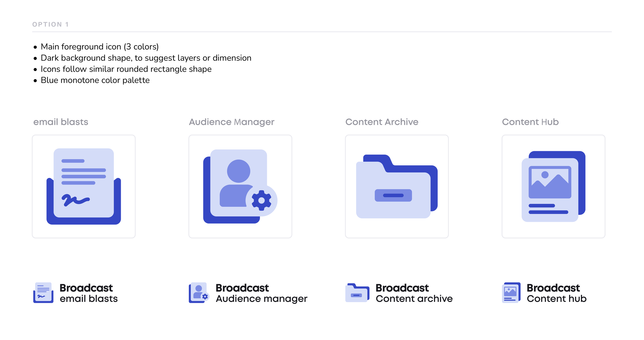Click the 'Broadcast Content hub' lockup text
This screenshot has height=340, width=644.
coord(556,293)
